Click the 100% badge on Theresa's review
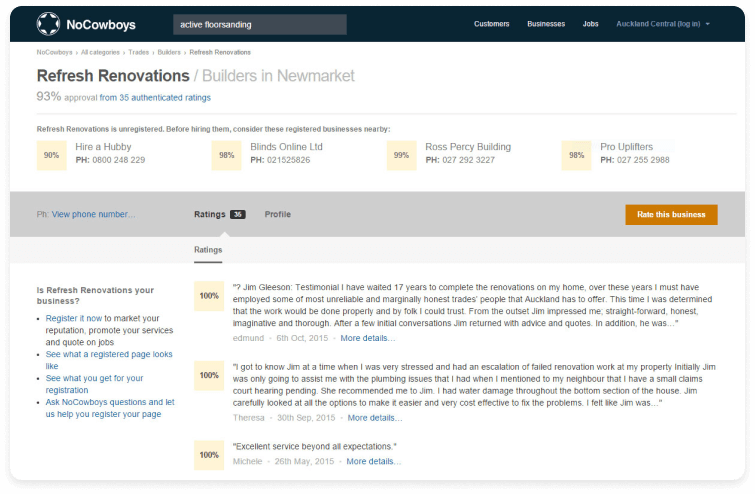The image size is (755, 494). pos(209,375)
